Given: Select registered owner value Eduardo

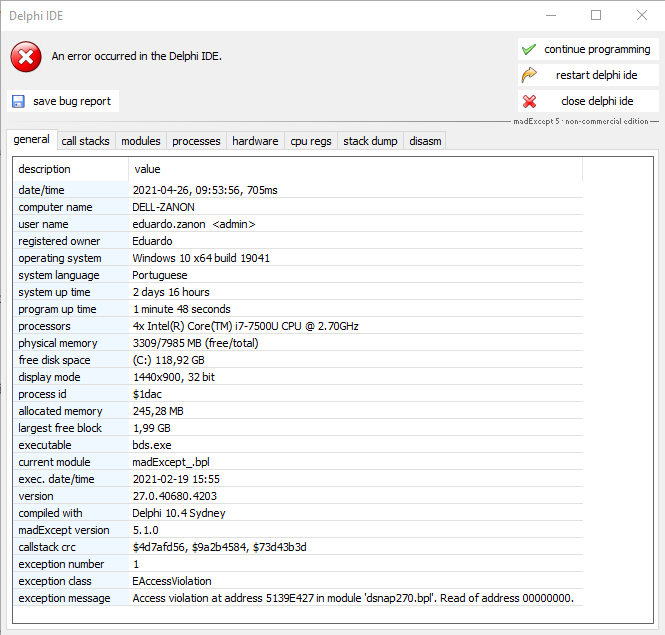Looking at the screenshot, I should pos(152,241).
